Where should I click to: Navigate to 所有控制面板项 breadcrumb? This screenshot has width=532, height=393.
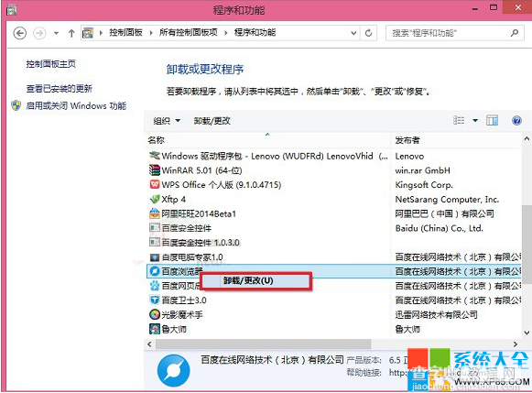coord(189,33)
